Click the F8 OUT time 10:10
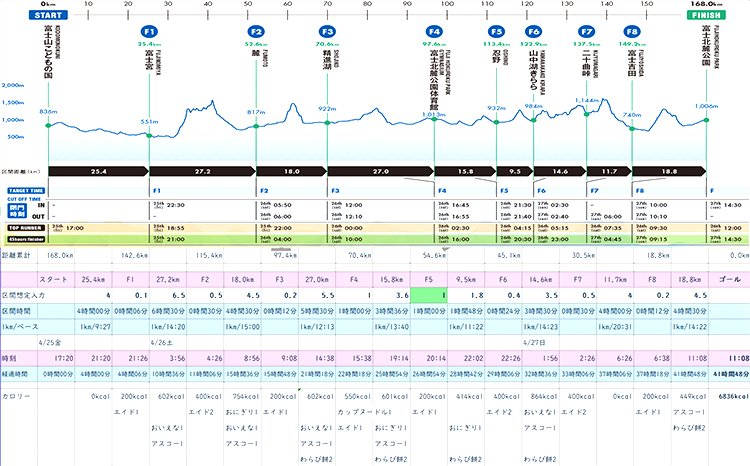 pyautogui.click(x=659, y=216)
